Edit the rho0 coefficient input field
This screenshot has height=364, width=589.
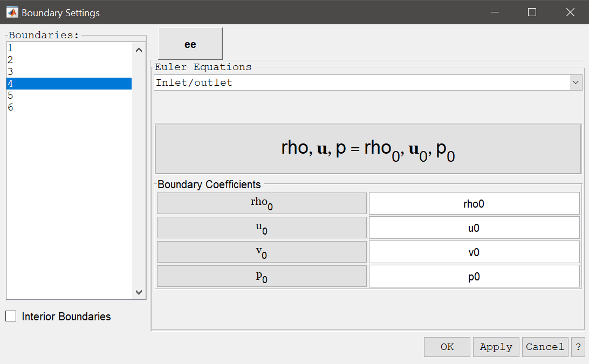[x=474, y=204]
